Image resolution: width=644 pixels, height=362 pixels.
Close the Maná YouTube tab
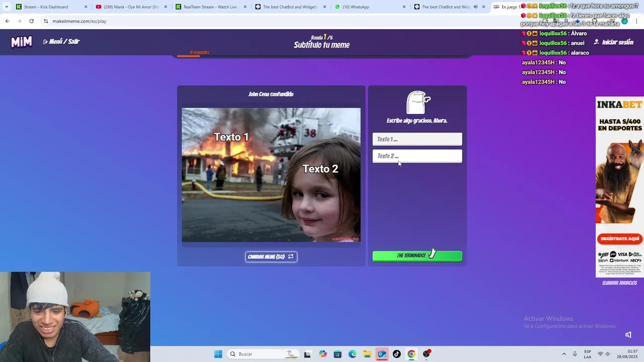pyautogui.click(x=166, y=7)
